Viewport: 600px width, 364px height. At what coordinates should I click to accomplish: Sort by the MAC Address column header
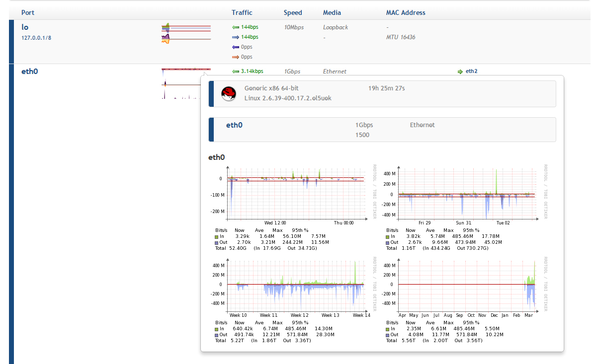point(406,12)
